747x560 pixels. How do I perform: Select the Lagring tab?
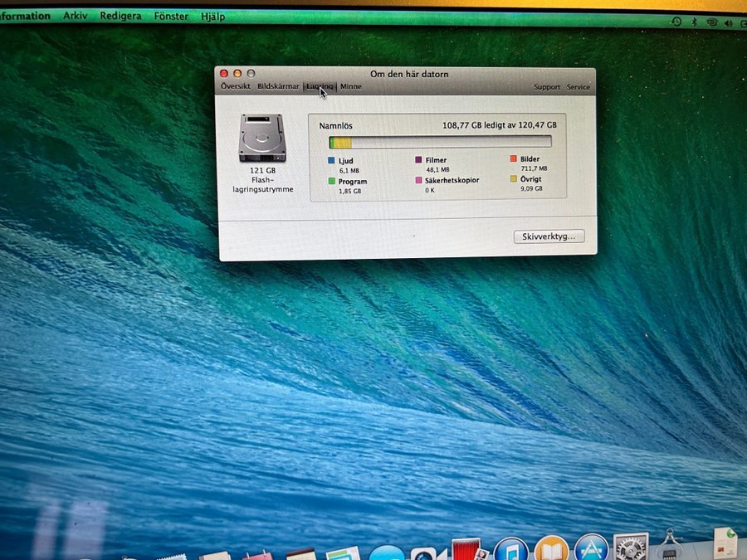[x=320, y=86]
